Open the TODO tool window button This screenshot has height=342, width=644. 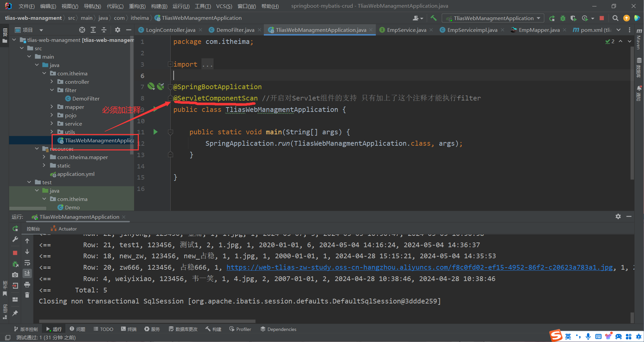(103, 329)
